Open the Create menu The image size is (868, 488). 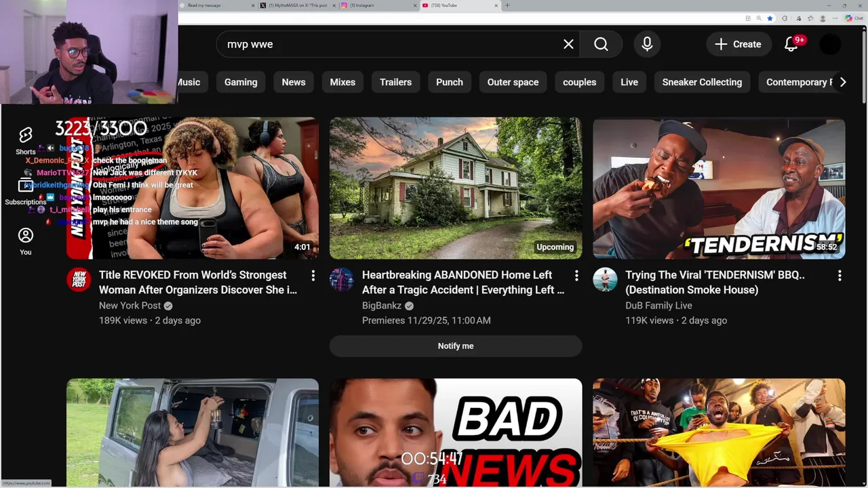coord(738,44)
